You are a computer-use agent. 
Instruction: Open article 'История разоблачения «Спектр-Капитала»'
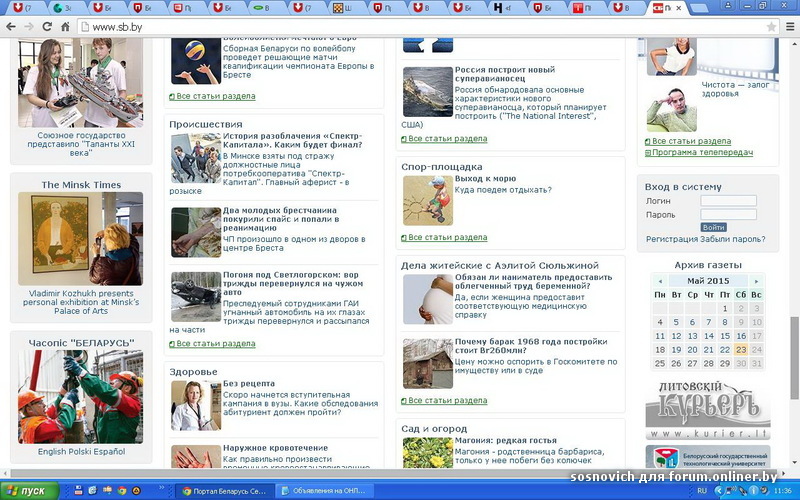pyautogui.click(x=292, y=140)
